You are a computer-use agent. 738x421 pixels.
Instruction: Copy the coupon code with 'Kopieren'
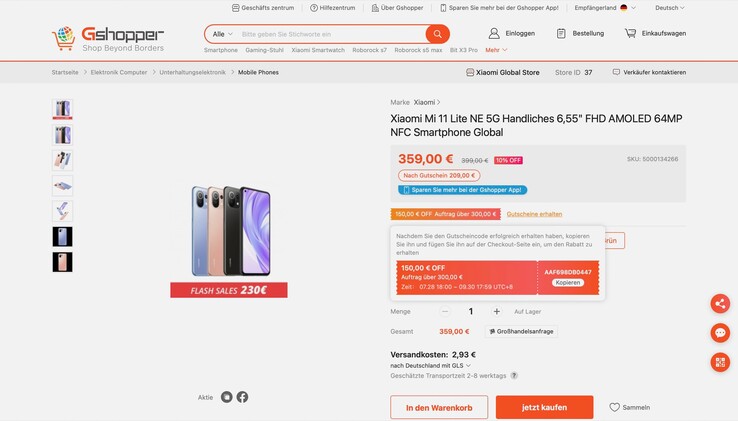pos(567,282)
